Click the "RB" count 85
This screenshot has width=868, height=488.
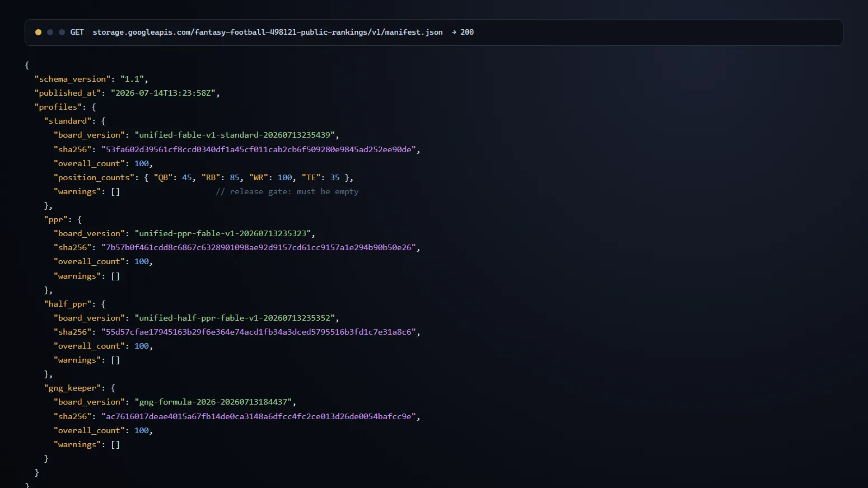[235, 177]
